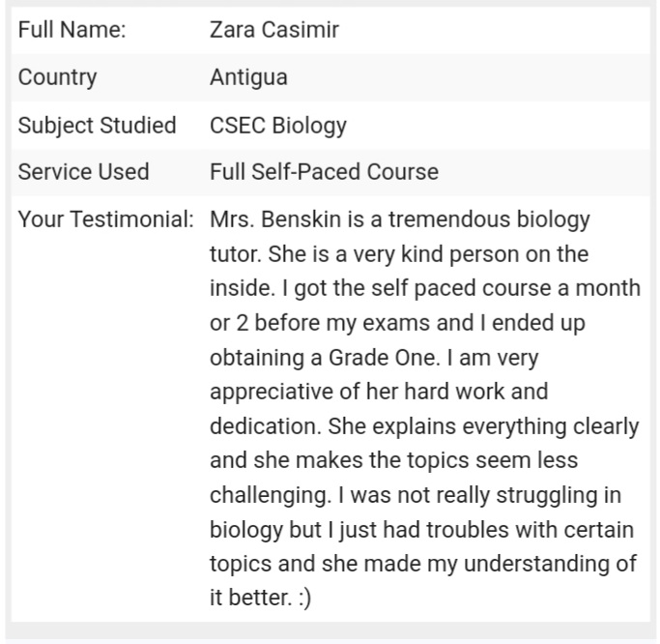
Task: Click the Country label
Action: [57, 77]
